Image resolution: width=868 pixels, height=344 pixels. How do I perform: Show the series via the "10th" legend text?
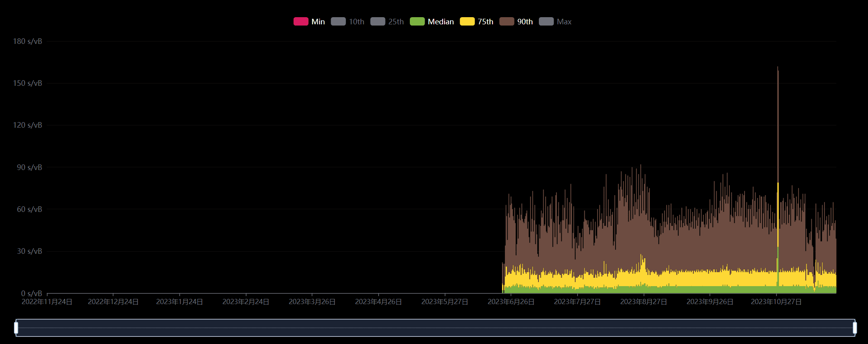pos(356,22)
